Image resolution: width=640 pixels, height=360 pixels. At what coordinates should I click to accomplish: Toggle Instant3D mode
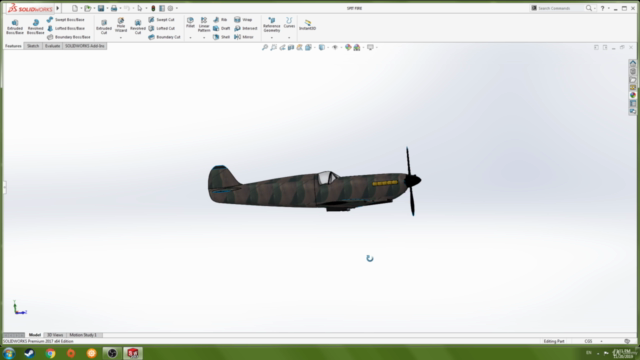(x=307, y=24)
